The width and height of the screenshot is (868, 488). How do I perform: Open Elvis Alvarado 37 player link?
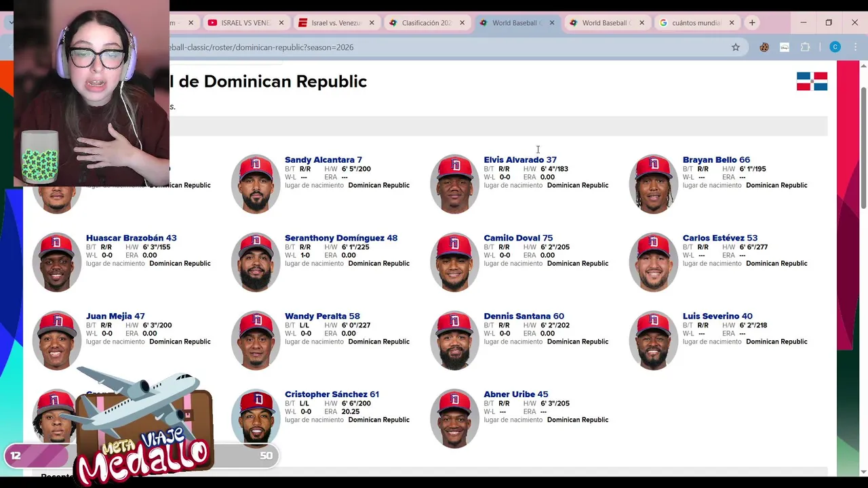[x=520, y=160]
